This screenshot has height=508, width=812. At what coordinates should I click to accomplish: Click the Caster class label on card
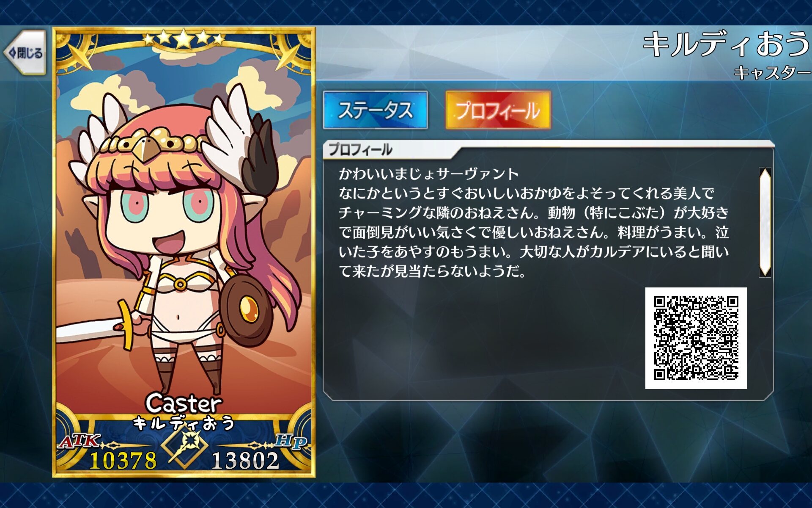pyautogui.click(x=184, y=403)
